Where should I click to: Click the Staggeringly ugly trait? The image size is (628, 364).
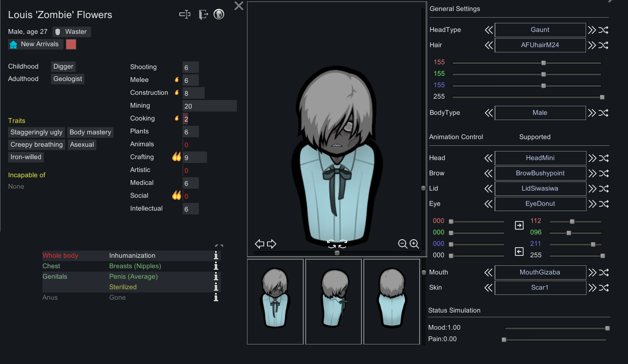click(37, 132)
